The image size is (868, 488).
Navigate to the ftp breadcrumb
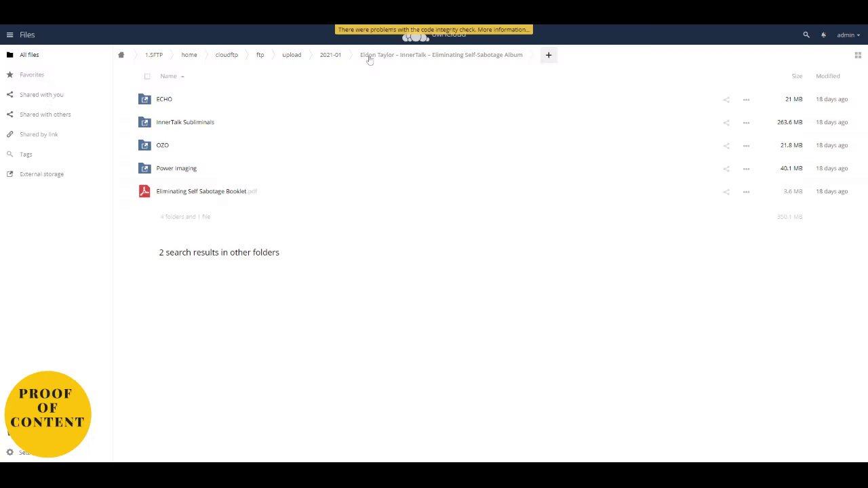point(260,55)
